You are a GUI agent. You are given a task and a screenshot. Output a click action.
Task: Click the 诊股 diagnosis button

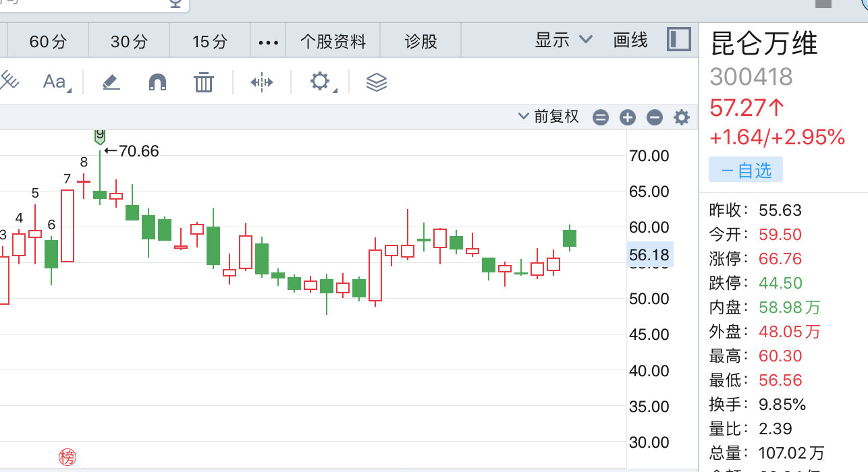[421, 42]
